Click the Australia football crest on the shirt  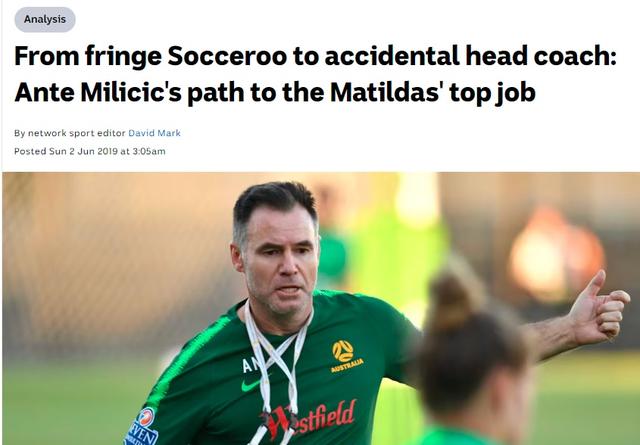click(x=346, y=356)
